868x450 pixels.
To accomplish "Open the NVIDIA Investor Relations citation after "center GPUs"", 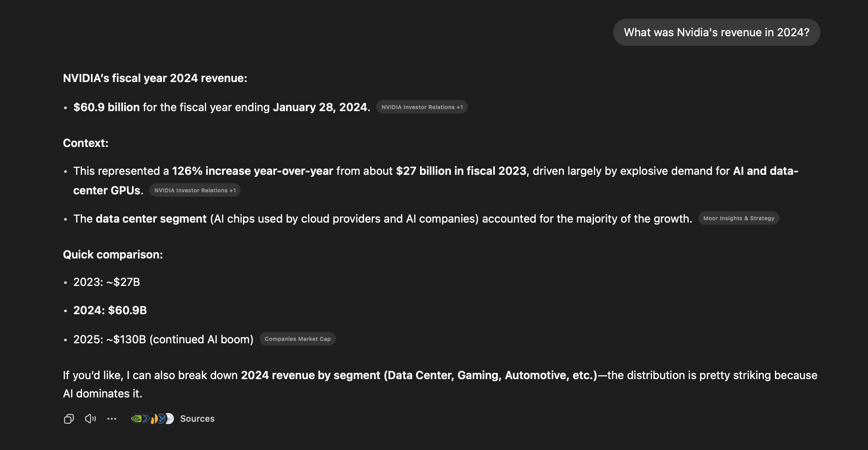I will click(x=195, y=190).
